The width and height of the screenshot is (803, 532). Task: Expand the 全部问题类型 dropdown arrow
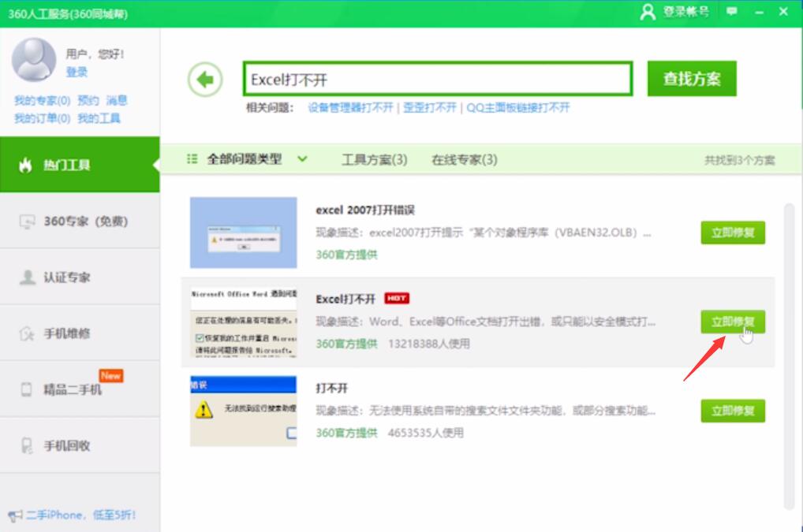(x=302, y=158)
